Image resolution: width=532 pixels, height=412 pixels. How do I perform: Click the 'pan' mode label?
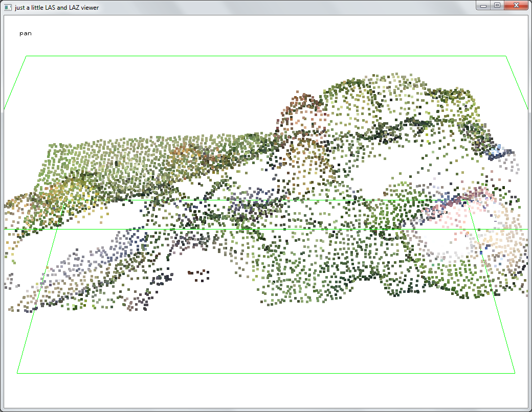coord(26,33)
